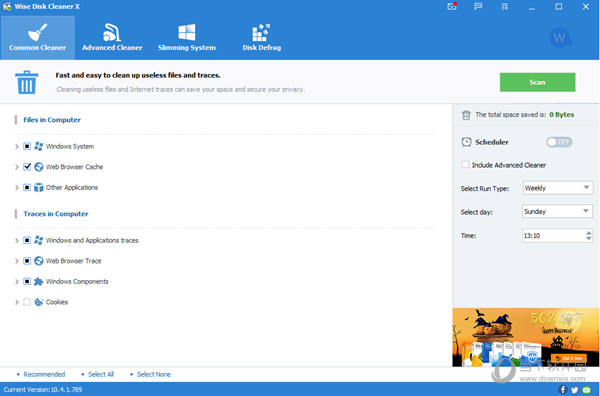
Task: Open the Common Cleaner tab
Action: (38, 37)
